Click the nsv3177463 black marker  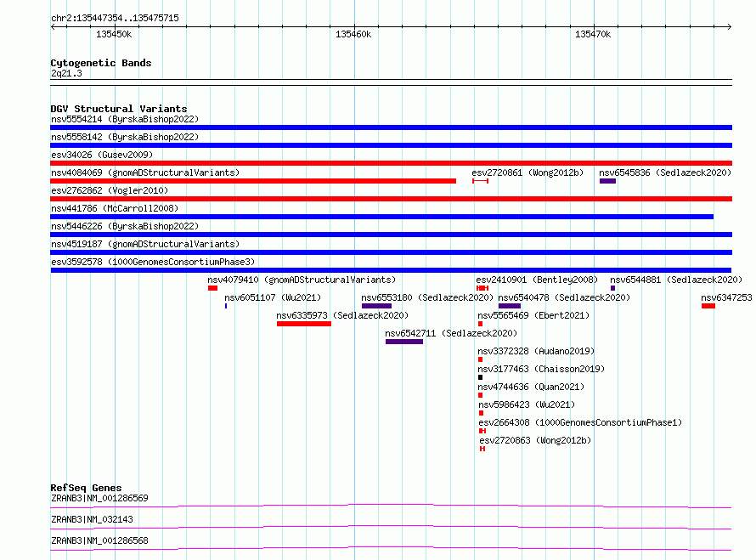click(480, 377)
